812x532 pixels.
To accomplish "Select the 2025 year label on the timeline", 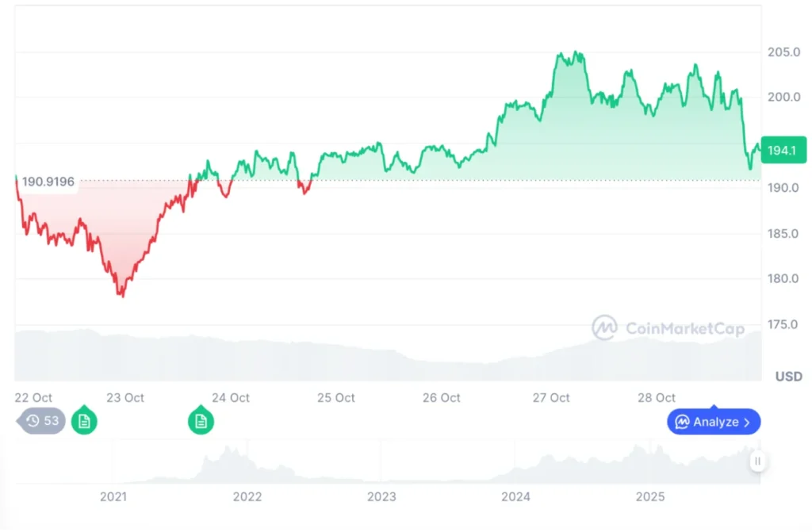I will [651, 497].
